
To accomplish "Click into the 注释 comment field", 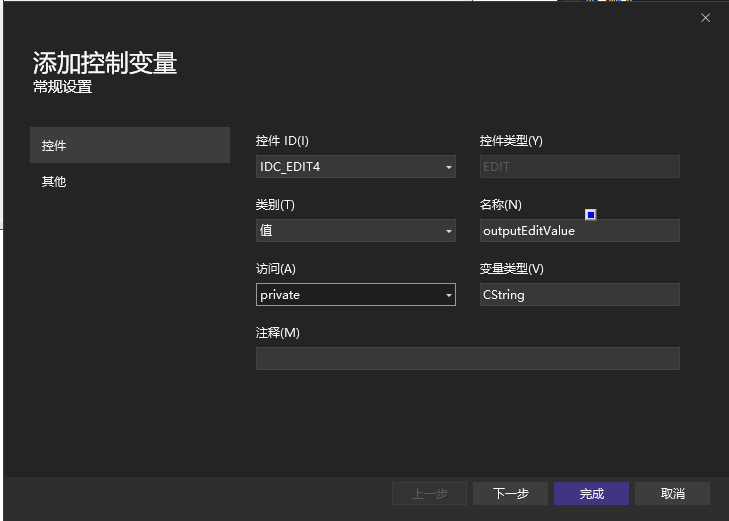I will click(x=468, y=358).
